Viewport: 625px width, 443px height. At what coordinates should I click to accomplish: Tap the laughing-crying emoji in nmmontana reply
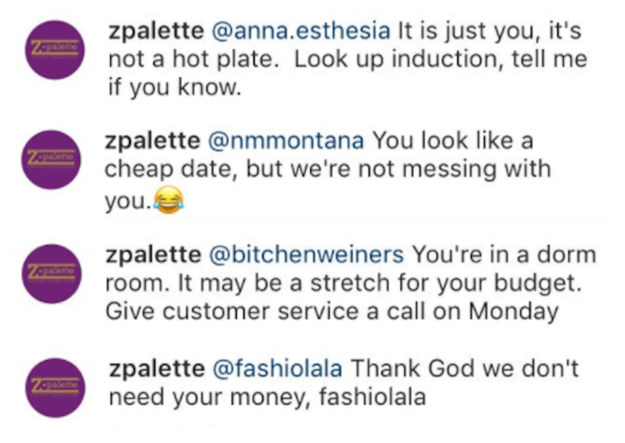click(x=169, y=199)
